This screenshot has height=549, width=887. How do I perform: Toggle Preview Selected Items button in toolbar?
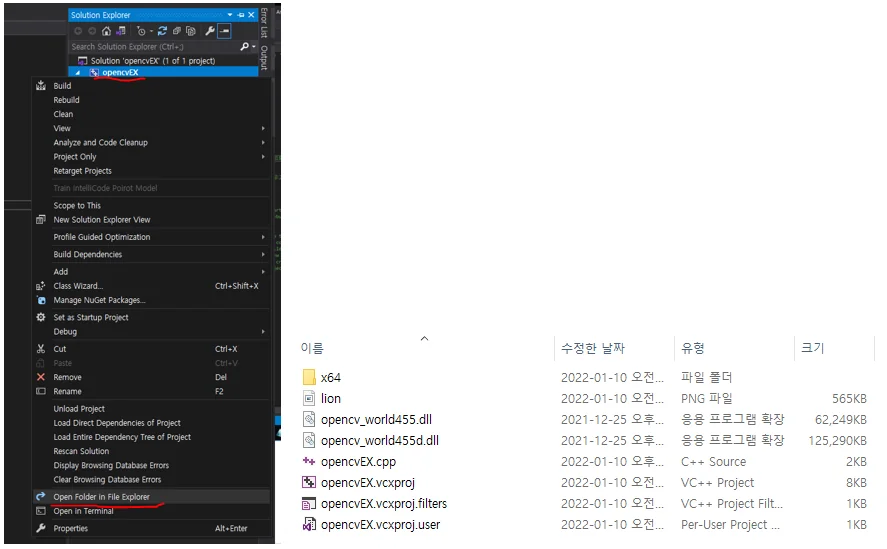pos(225,31)
